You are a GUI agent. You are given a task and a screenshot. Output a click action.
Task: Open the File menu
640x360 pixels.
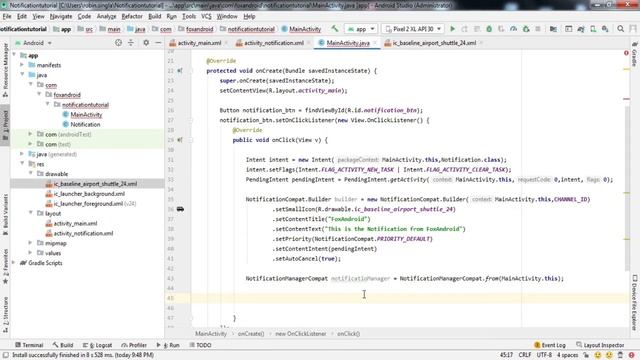click(7, 16)
